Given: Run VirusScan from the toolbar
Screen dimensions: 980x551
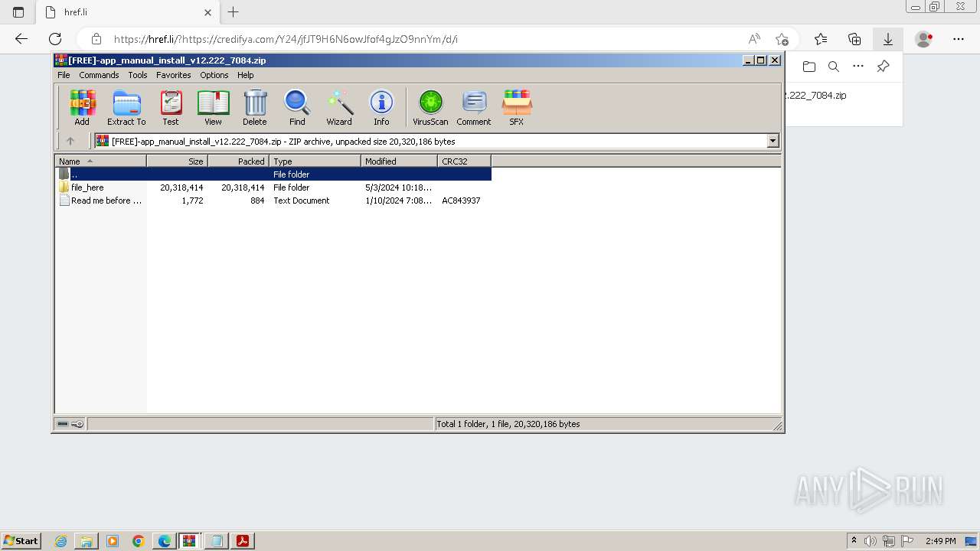Looking at the screenshot, I should click(430, 107).
